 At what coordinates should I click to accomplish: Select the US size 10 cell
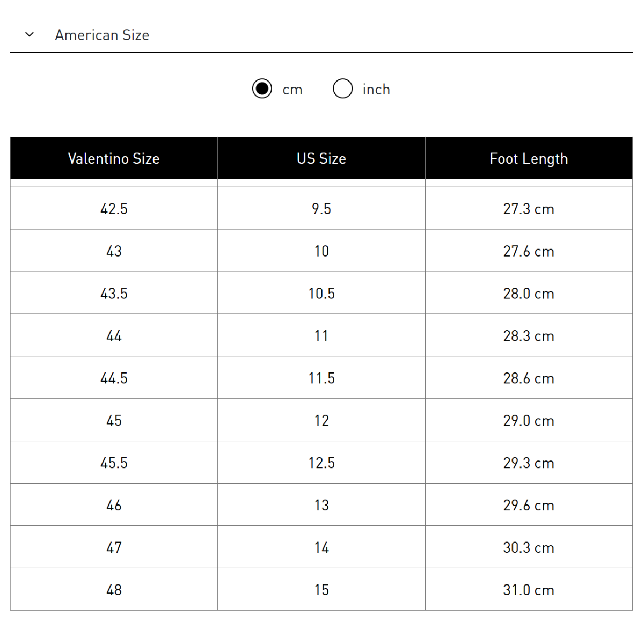pyautogui.click(x=321, y=251)
